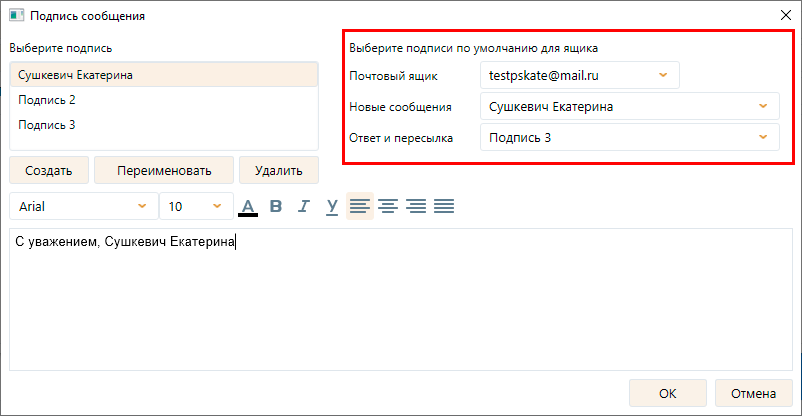This screenshot has width=802, height=416.
Task: Open the font color picker
Action: [x=248, y=207]
